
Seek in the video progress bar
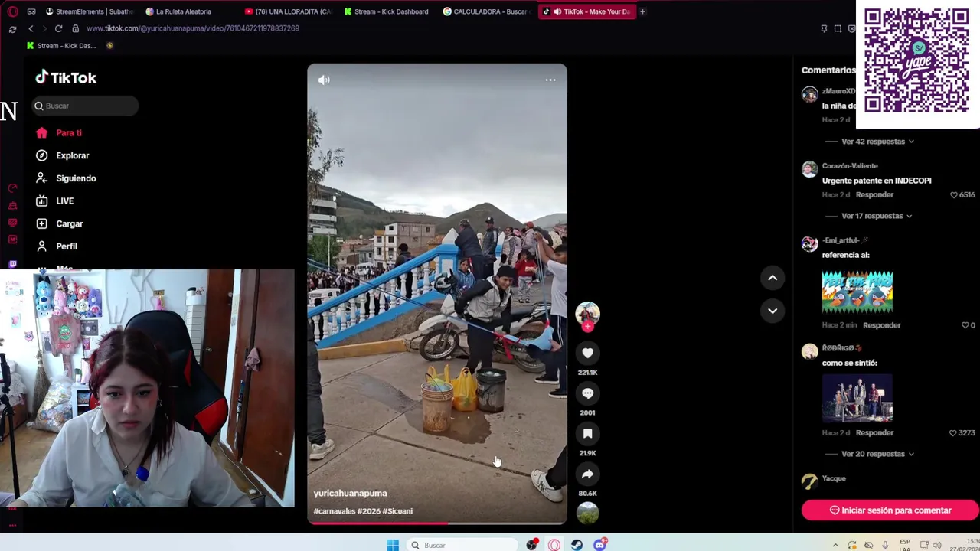point(437,523)
